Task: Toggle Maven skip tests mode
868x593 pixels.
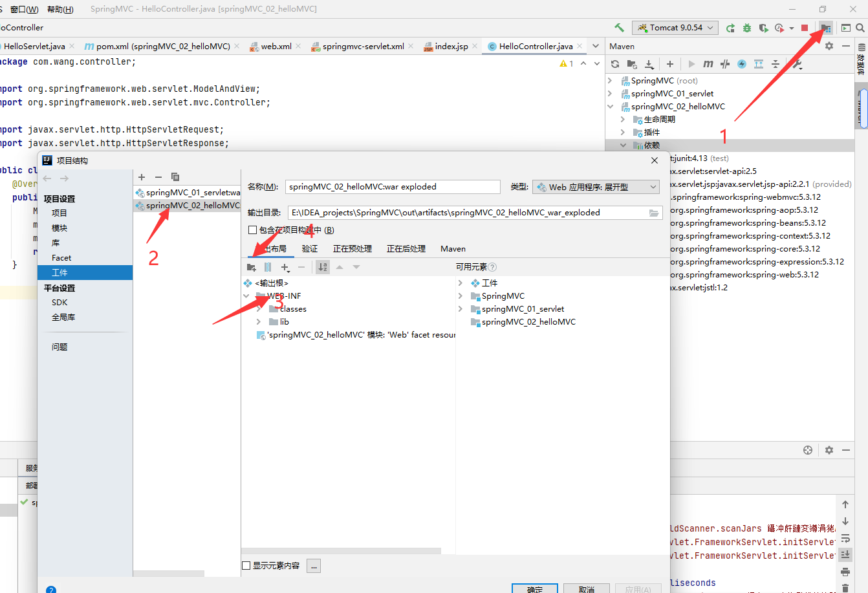Action: [x=742, y=64]
